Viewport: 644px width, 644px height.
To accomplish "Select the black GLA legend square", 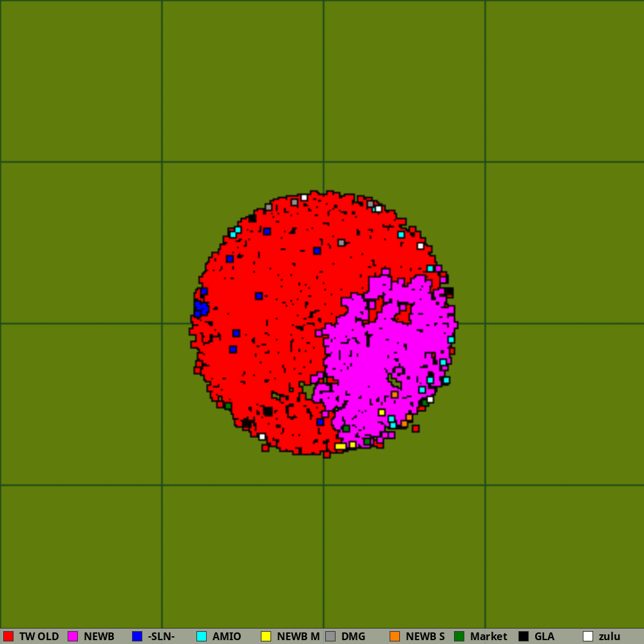I will click(x=524, y=636).
